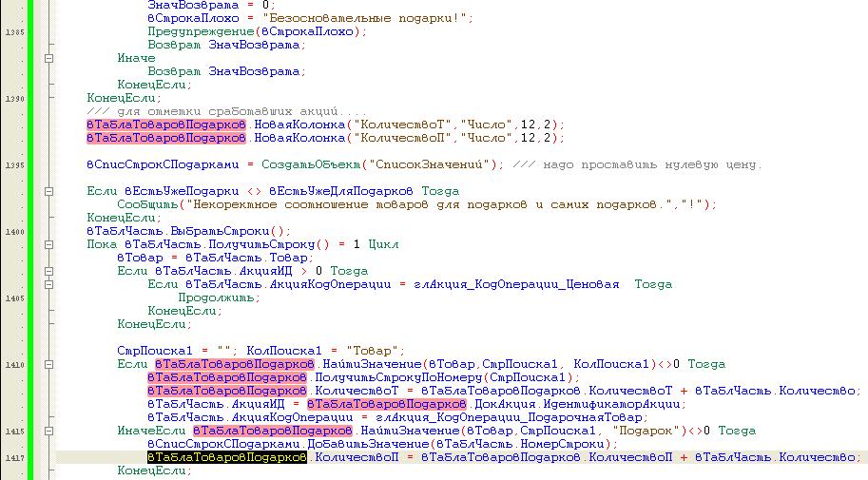This screenshot has height=480, width=868.
Task: Select line number 1395 in the margin
Action: (x=13, y=164)
